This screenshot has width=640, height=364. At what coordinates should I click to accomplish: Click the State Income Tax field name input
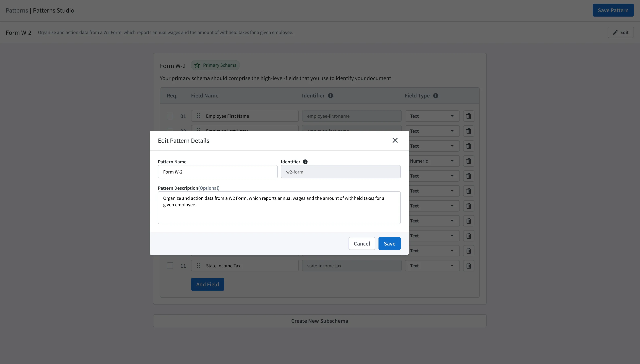point(245,266)
